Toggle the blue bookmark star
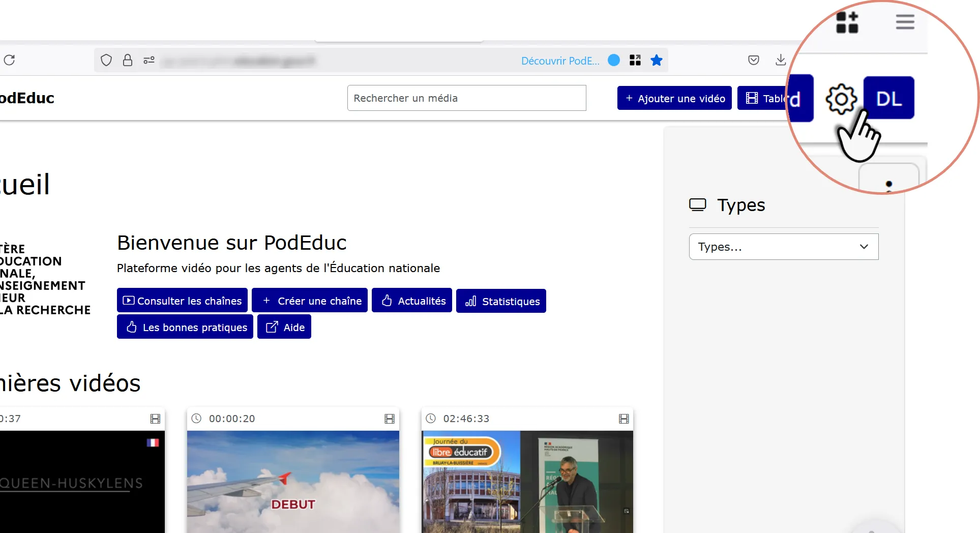Viewport: 980px width, 533px height. [x=657, y=60]
